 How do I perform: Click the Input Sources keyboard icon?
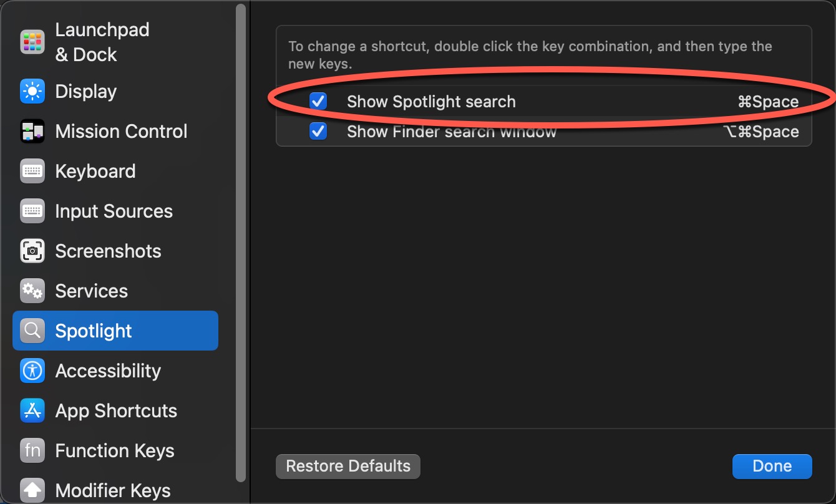click(x=31, y=211)
